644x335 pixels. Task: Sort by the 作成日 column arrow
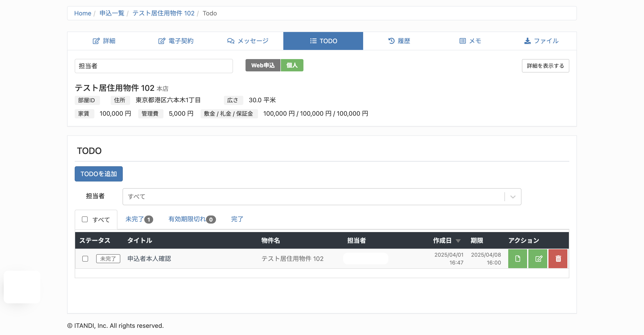(458, 241)
